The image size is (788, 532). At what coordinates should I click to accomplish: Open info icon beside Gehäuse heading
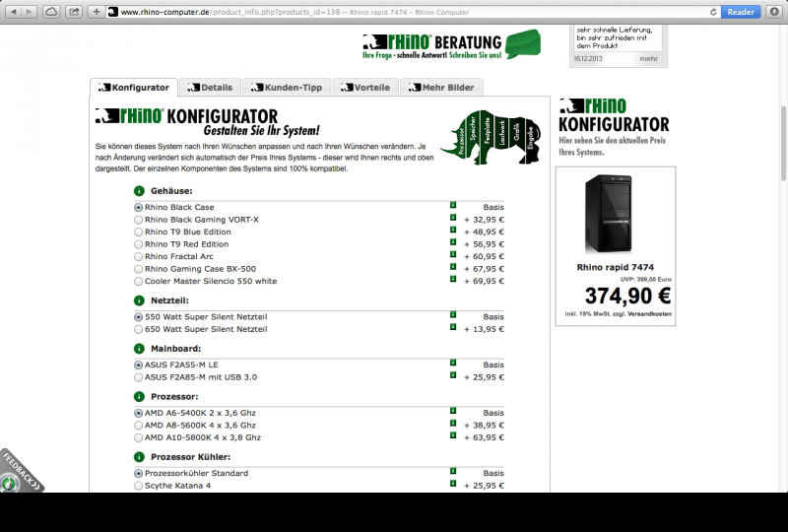tap(140, 190)
